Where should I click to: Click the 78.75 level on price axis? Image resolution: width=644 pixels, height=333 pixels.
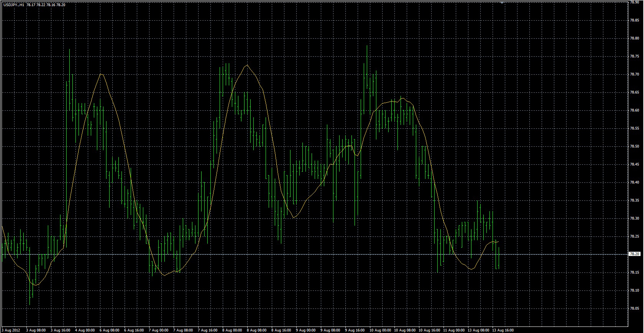[634, 56]
